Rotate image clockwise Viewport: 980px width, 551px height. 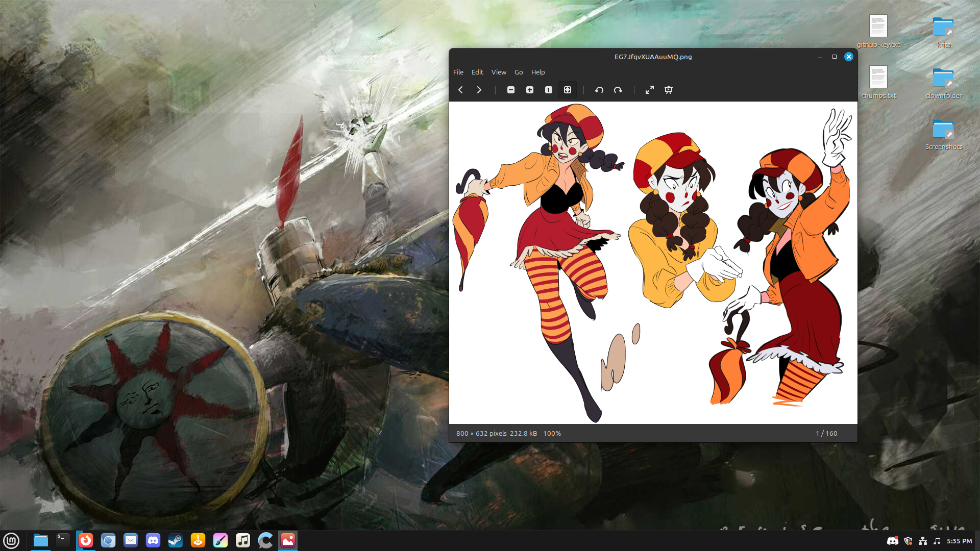618,90
